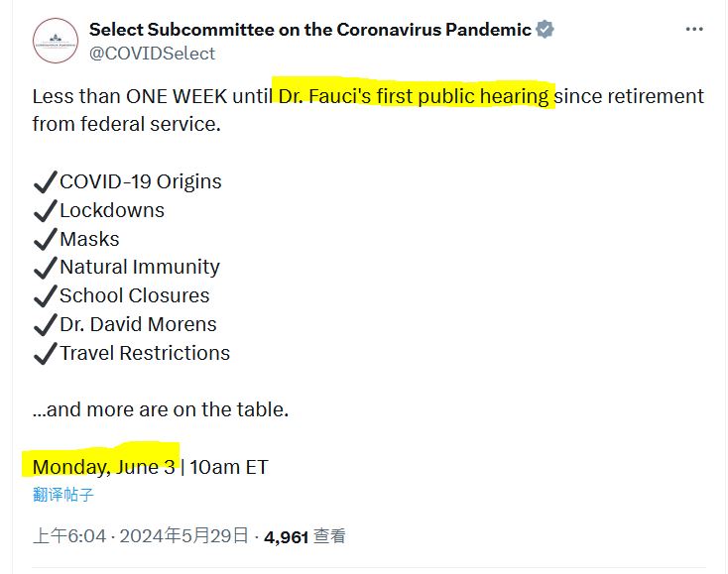The width and height of the screenshot is (728, 574).
Task: Click the checkmark beside Natural Immunity
Action: [x=45, y=268]
